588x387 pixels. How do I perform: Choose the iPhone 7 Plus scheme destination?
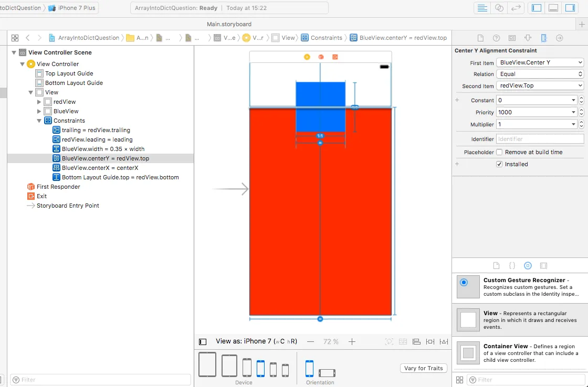click(72, 8)
